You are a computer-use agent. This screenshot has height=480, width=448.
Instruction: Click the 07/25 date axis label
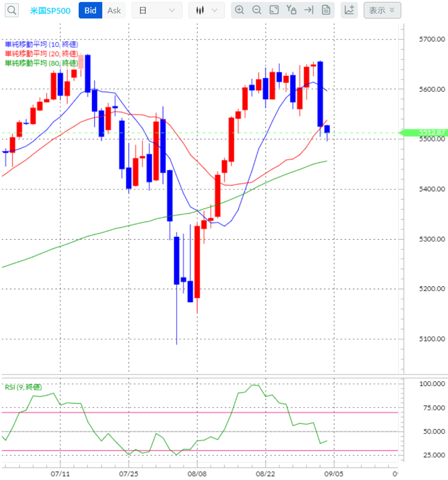(129, 474)
